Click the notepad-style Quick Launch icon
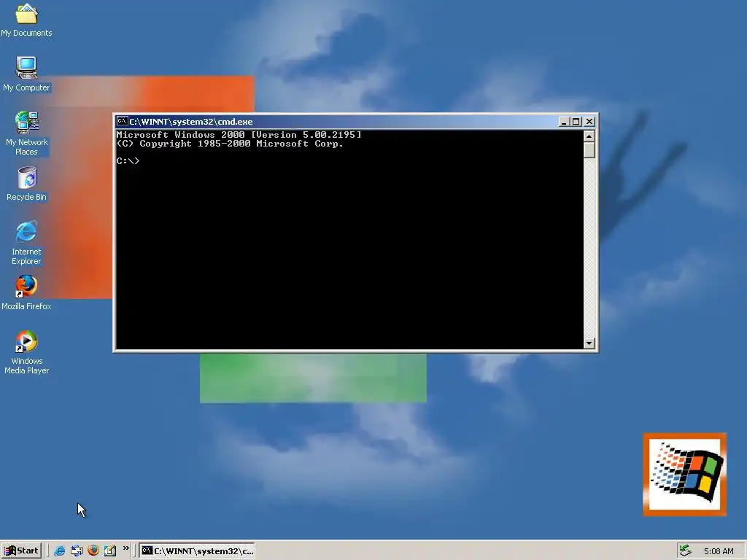 click(110, 551)
